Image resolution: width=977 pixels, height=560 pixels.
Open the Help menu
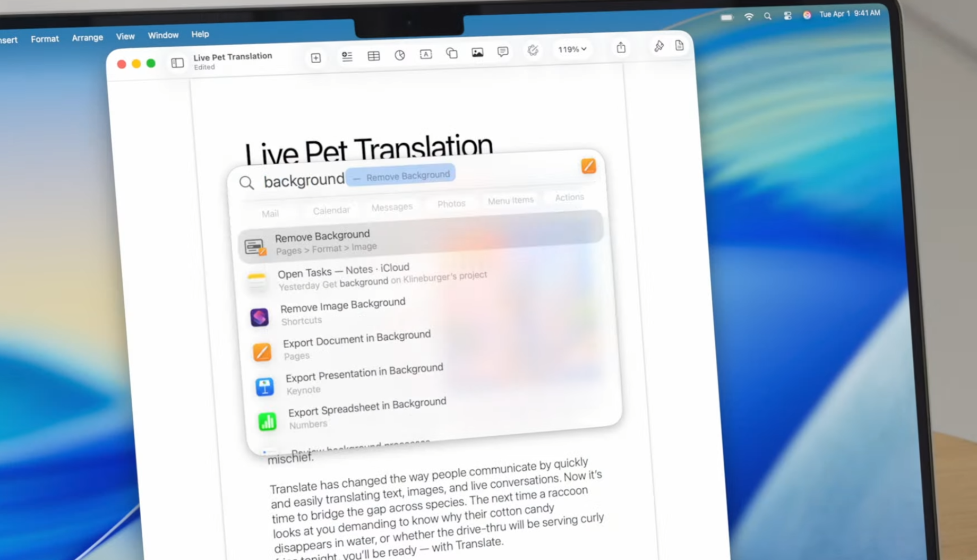point(200,34)
